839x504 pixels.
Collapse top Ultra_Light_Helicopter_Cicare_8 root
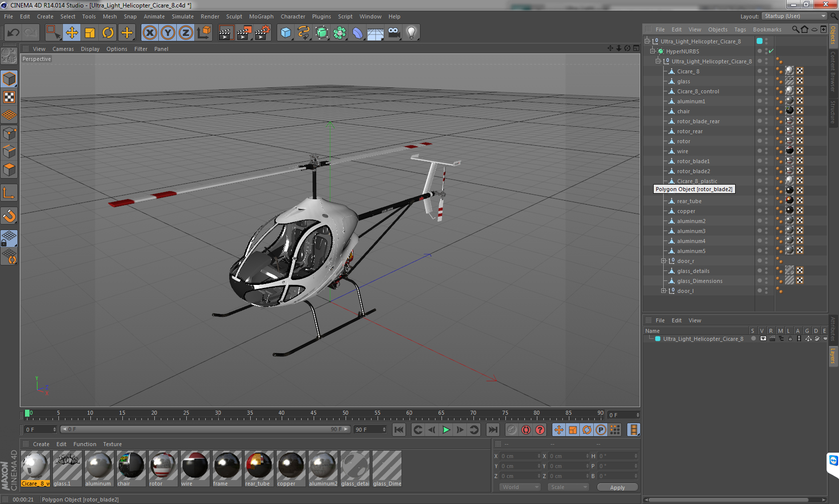[x=647, y=41]
